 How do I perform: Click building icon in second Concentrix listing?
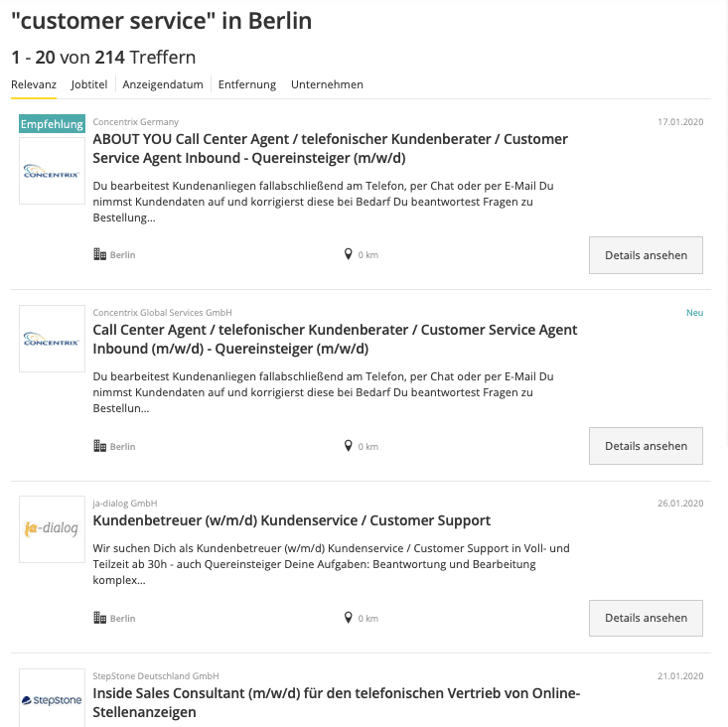[99, 447]
